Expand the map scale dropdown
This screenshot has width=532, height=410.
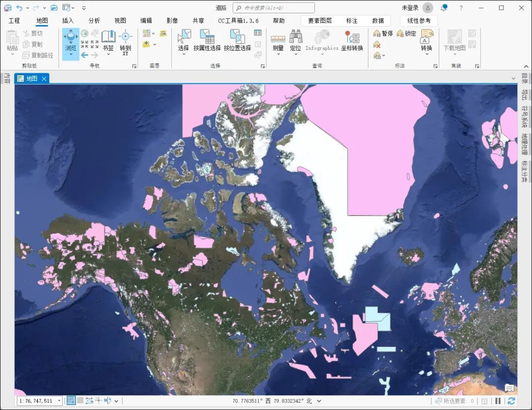click(59, 401)
